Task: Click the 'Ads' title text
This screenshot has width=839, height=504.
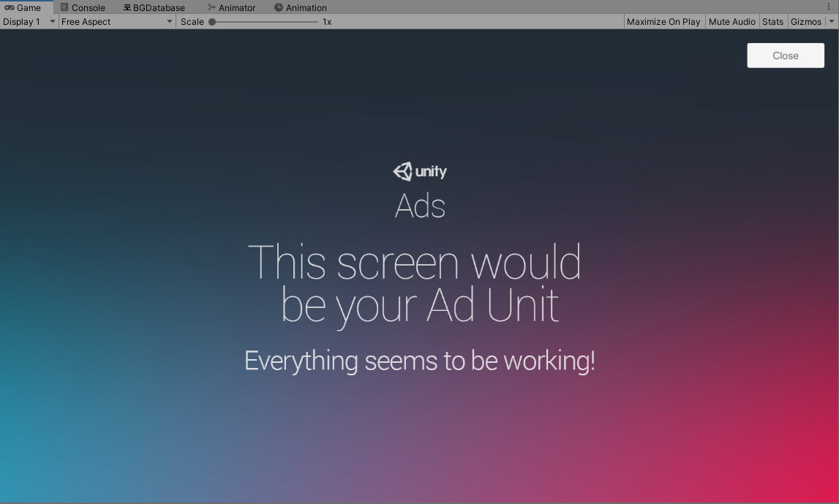Action: (x=420, y=206)
